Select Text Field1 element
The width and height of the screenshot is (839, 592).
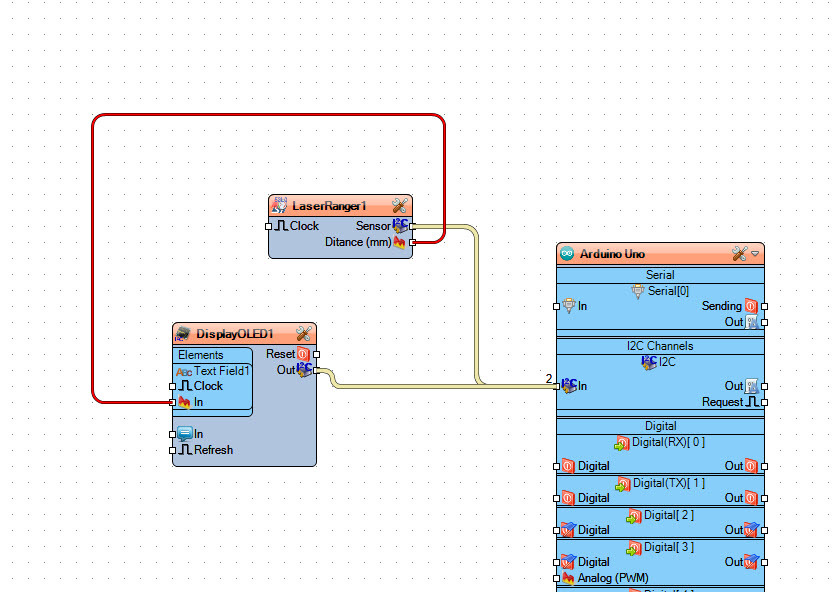point(213,371)
